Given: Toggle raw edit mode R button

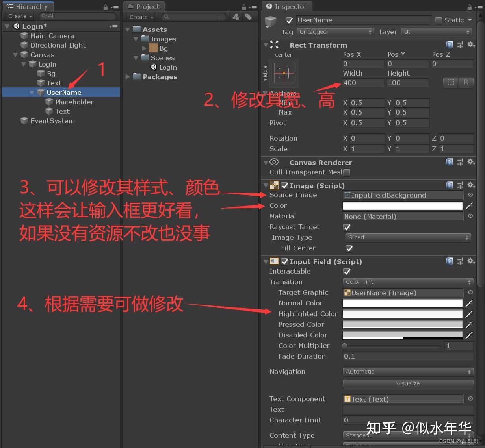Looking at the screenshot, I should pyautogui.click(x=466, y=82).
